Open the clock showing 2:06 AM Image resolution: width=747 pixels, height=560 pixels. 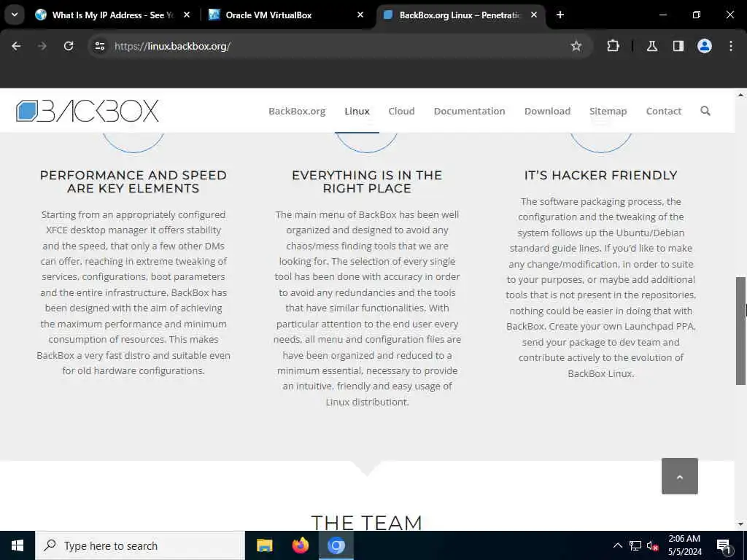(x=684, y=545)
